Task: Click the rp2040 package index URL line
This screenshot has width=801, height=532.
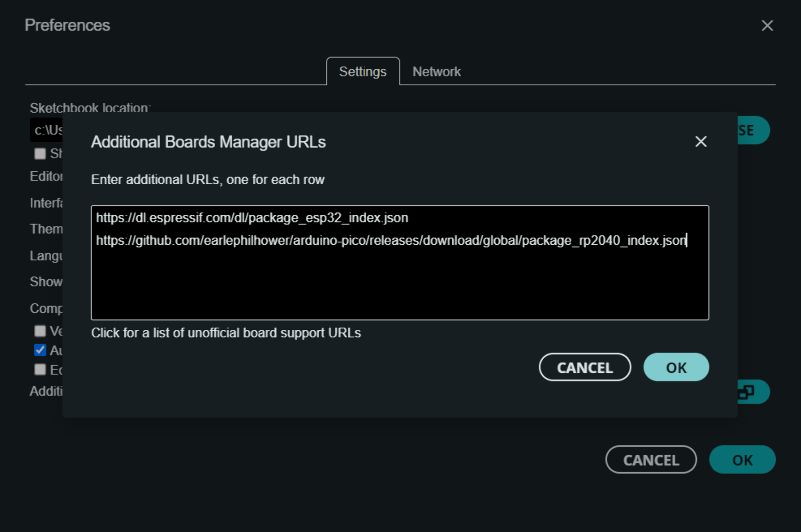Action: (x=390, y=241)
